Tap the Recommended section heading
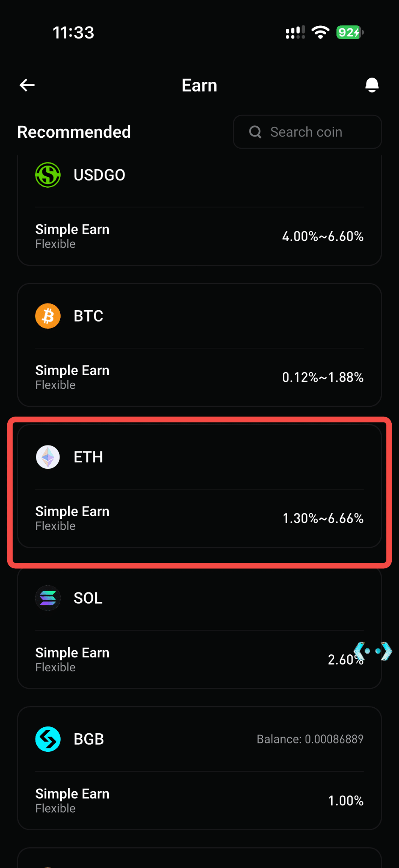The width and height of the screenshot is (399, 868). click(x=74, y=132)
